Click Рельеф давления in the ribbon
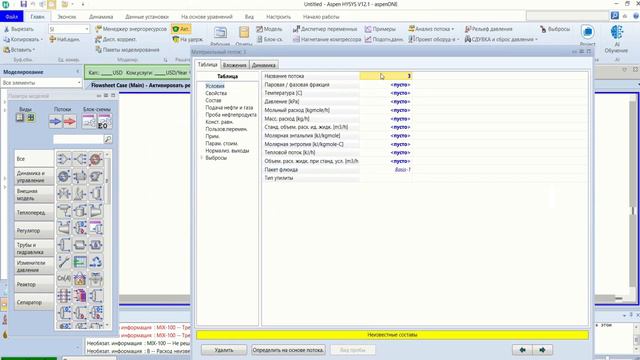The height and width of the screenshot is (360, 640). pos(489,29)
